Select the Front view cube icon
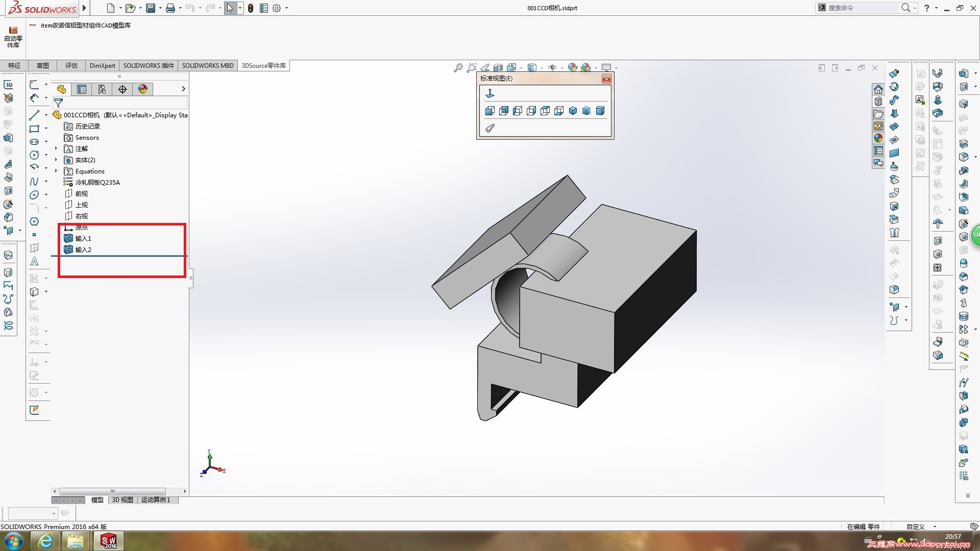Screen dimensions: 980x551 click(x=490, y=111)
